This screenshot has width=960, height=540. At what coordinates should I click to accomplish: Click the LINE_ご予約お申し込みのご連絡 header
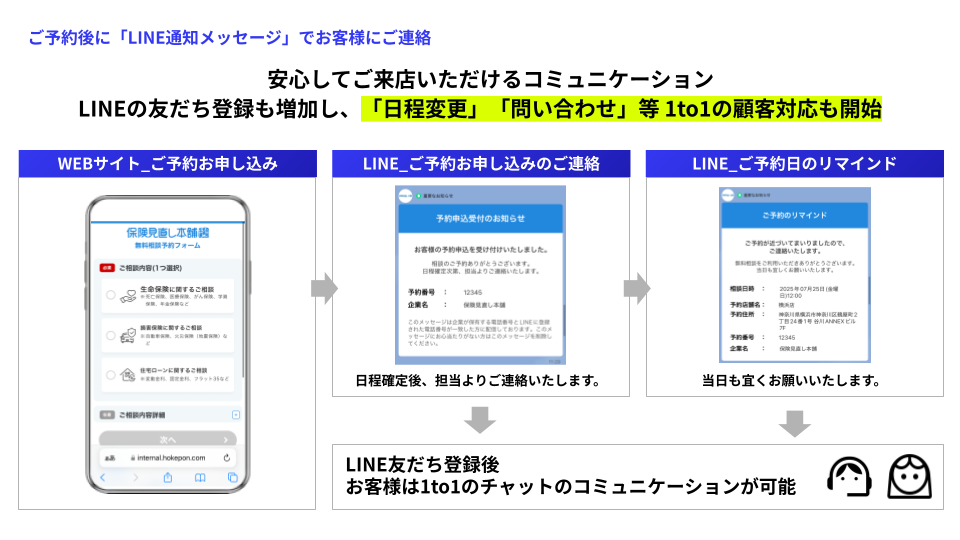point(481,163)
